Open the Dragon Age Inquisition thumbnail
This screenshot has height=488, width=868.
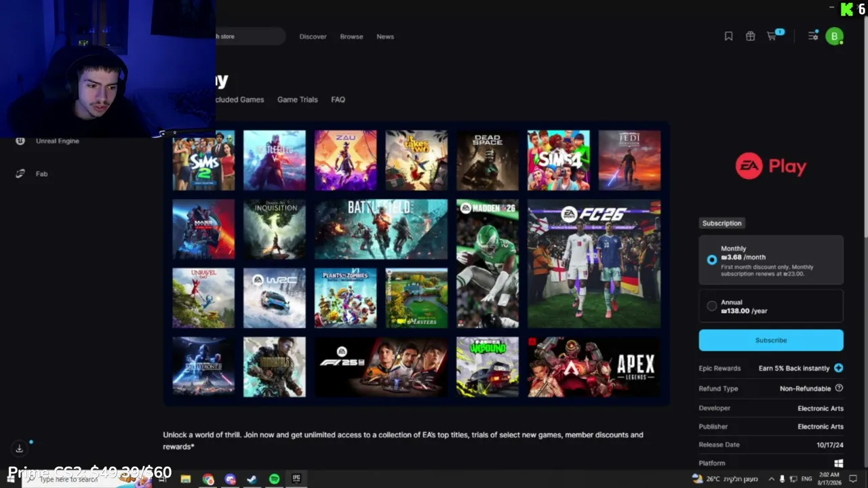(x=275, y=229)
